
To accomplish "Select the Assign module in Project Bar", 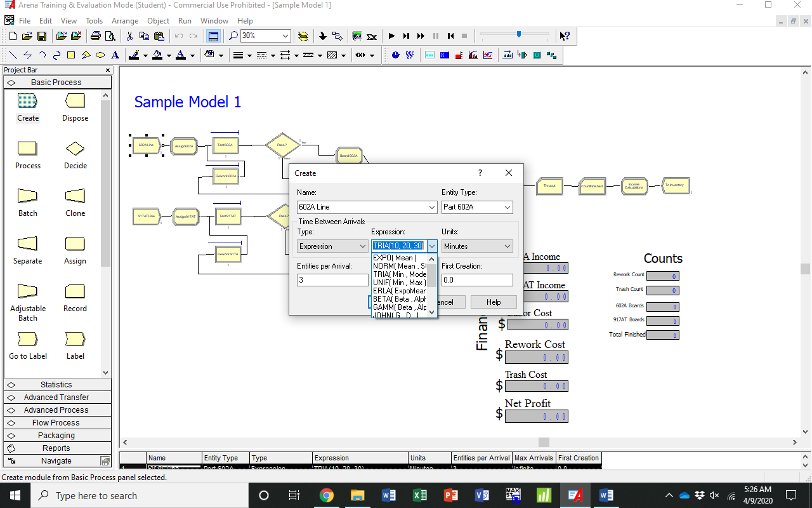I will (75, 250).
